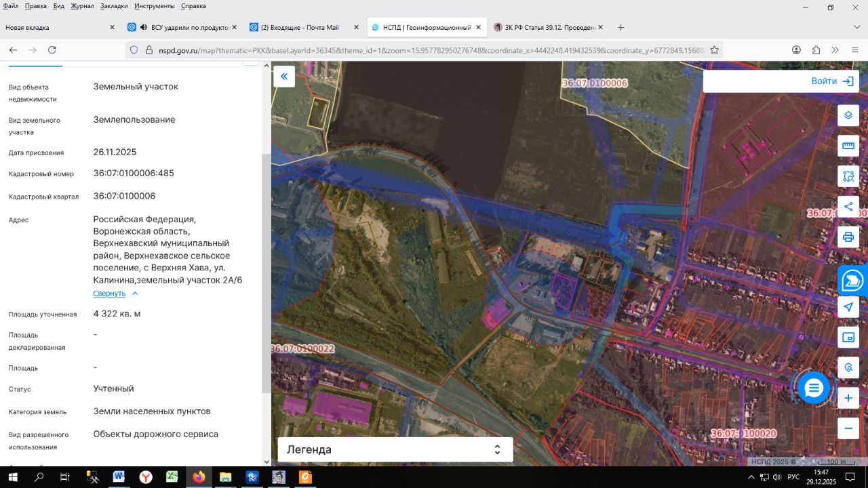Reload the current page
The height and width of the screenshot is (488, 868).
52,50
